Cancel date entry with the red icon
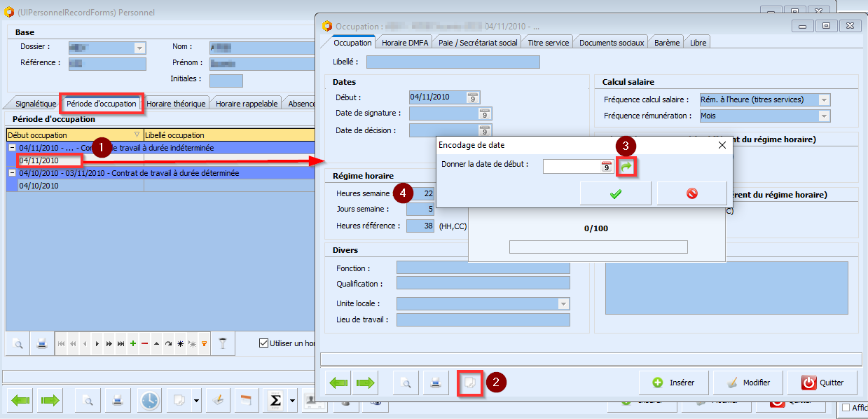This screenshot has height=419, width=868. click(692, 193)
